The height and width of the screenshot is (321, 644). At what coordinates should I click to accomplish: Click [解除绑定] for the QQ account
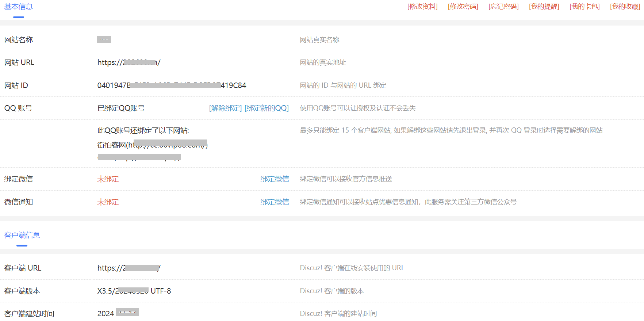[x=225, y=108]
